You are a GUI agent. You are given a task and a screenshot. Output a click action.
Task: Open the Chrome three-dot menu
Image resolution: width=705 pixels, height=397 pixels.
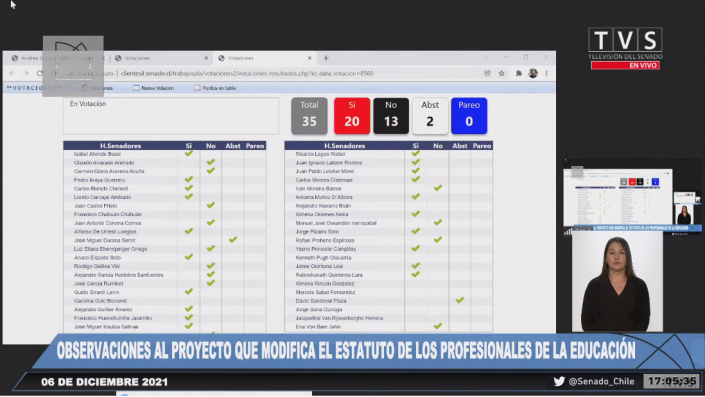[547, 73]
